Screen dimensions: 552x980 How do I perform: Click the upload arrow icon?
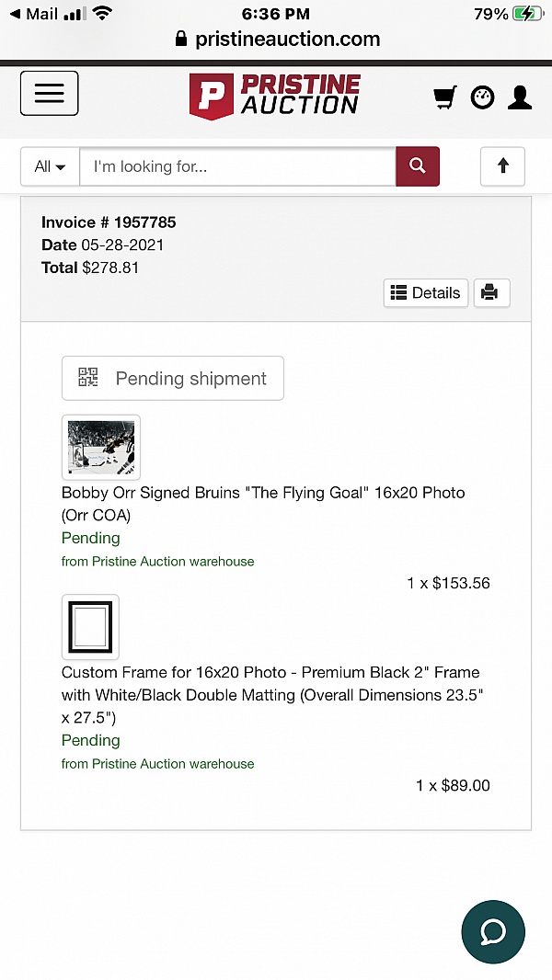pyautogui.click(x=502, y=166)
